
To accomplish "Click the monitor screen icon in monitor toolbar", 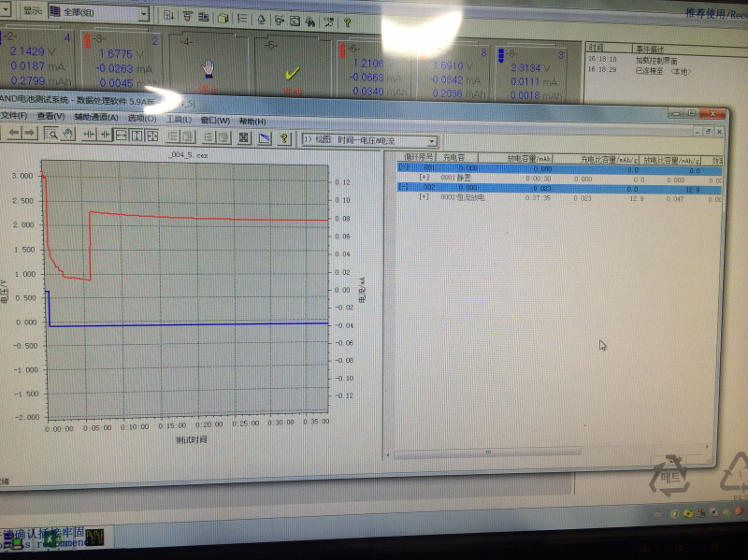I will pos(295,21).
